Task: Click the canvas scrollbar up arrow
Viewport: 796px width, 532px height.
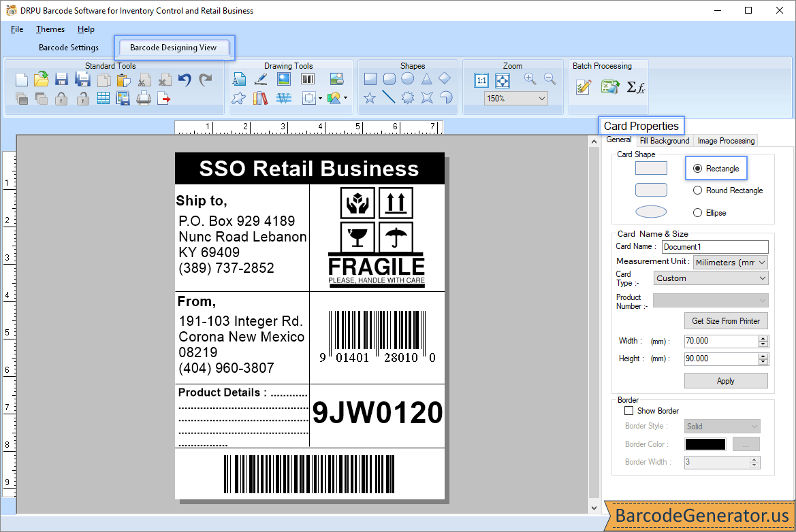Action: coord(594,142)
